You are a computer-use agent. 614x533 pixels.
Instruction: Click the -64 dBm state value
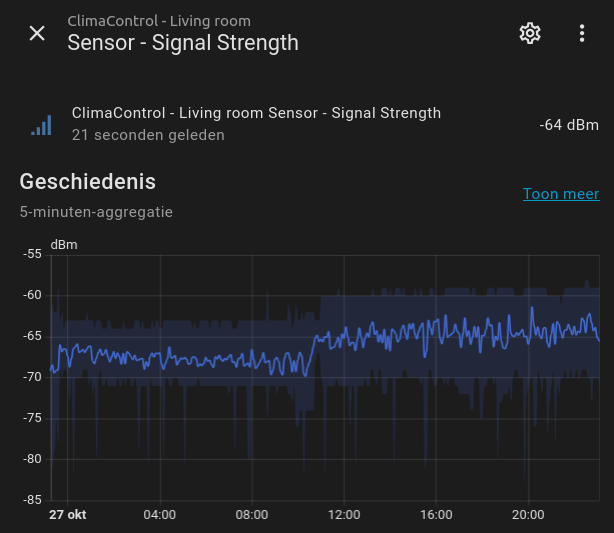[568, 125]
